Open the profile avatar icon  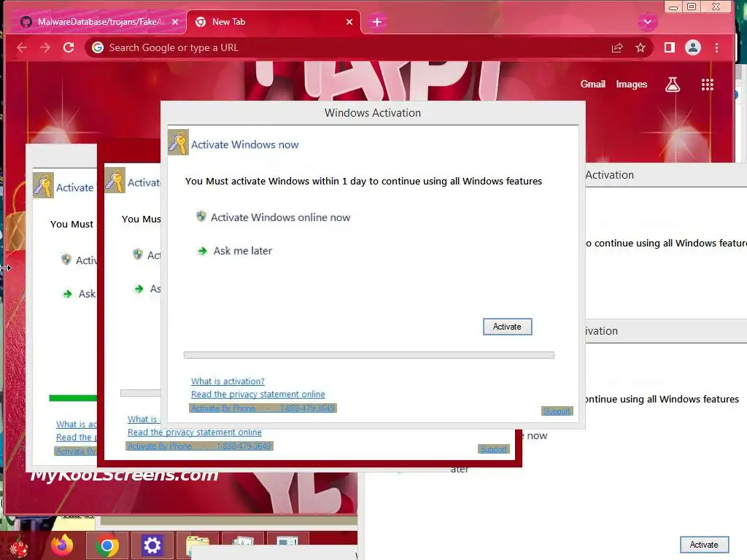coord(693,47)
